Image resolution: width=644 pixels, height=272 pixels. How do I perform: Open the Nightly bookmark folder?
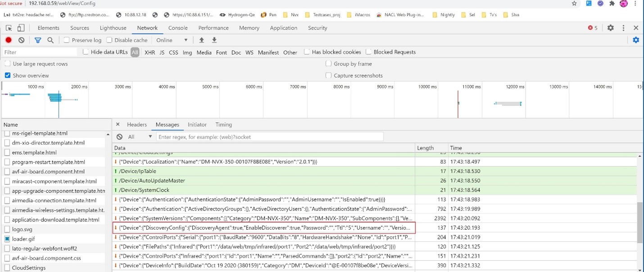pyautogui.click(x=443, y=15)
